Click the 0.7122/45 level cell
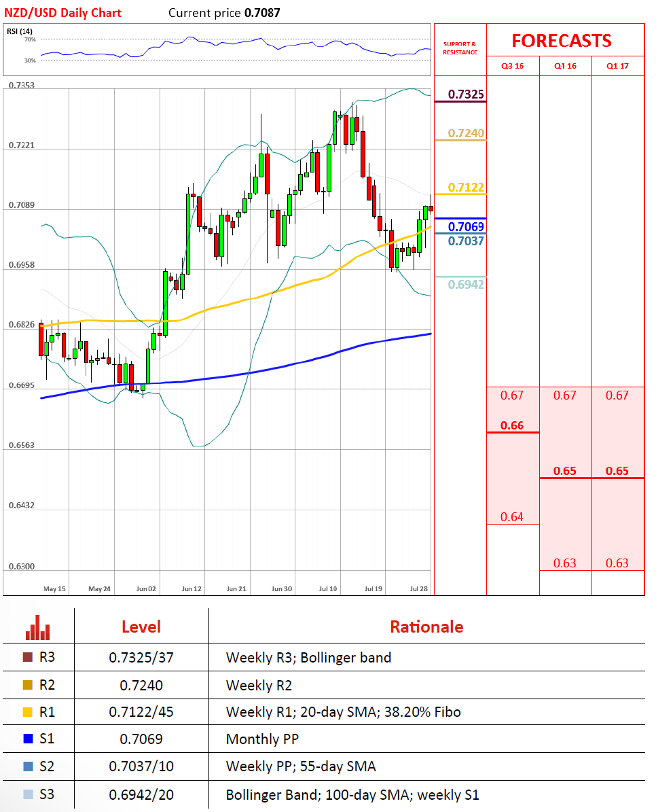This screenshot has height=812, width=656. click(141, 712)
